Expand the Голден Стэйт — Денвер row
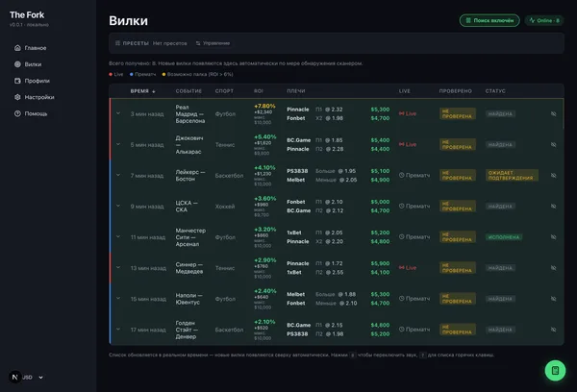The image size is (577, 392). pos(118,330)
